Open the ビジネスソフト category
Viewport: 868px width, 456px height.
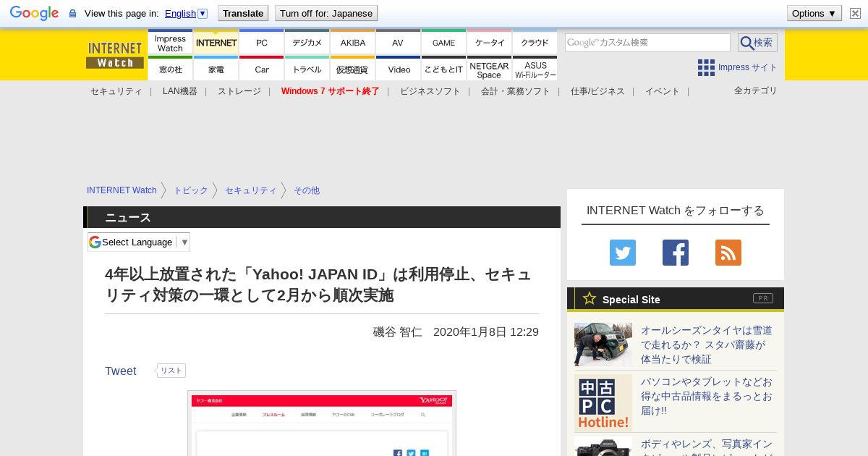pos(430,91)
